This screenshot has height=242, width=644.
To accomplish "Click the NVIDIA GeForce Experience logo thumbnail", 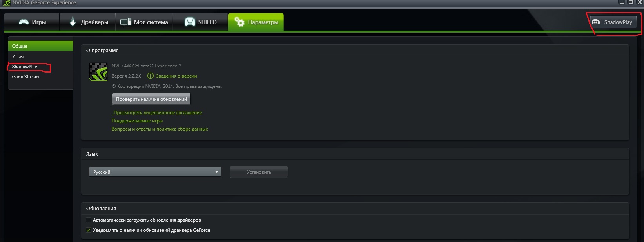I will click(98, 72).
